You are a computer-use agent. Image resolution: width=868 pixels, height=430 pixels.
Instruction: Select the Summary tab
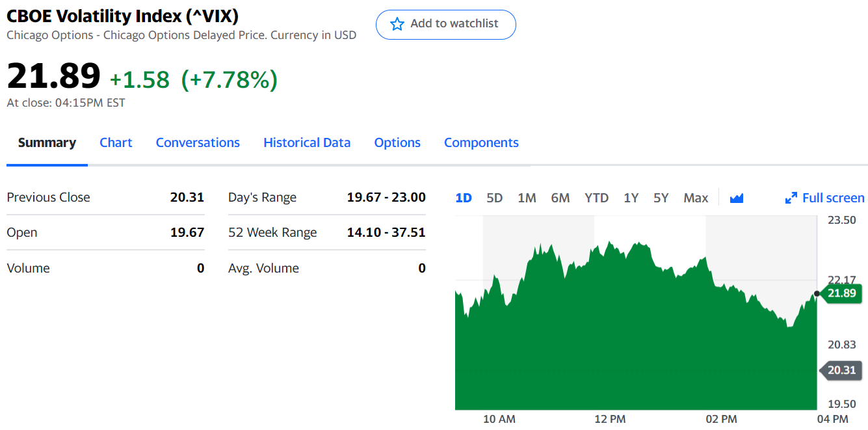(47, 142)
